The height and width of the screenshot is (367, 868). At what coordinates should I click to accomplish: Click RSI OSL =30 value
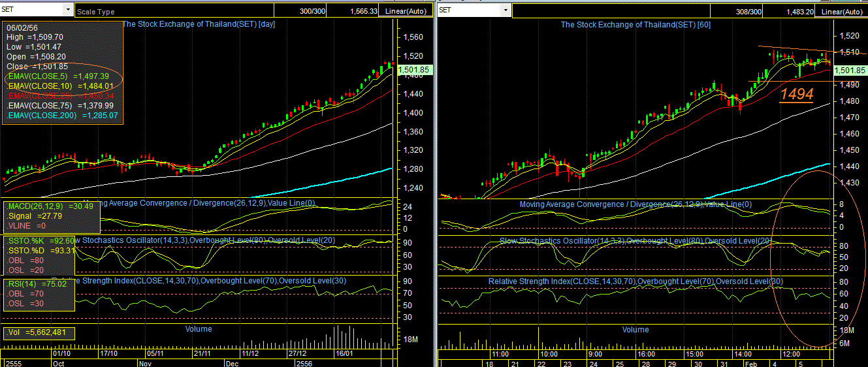26,304
